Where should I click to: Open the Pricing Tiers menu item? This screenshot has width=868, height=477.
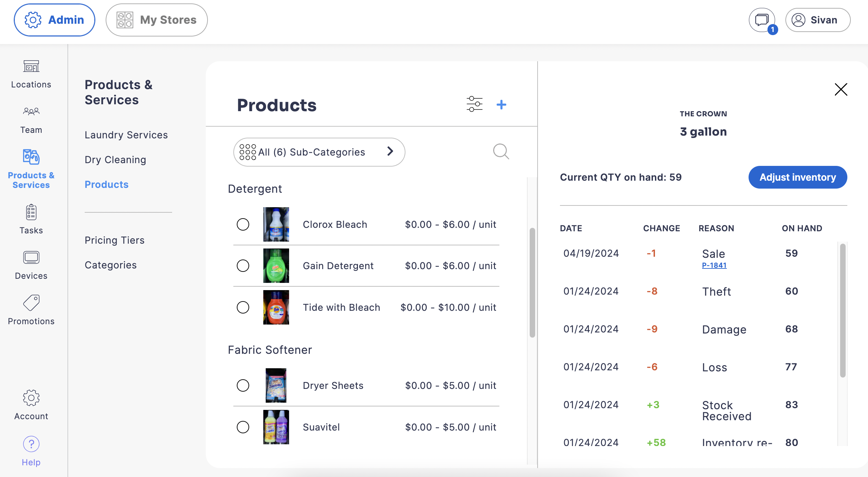point(114,240)
